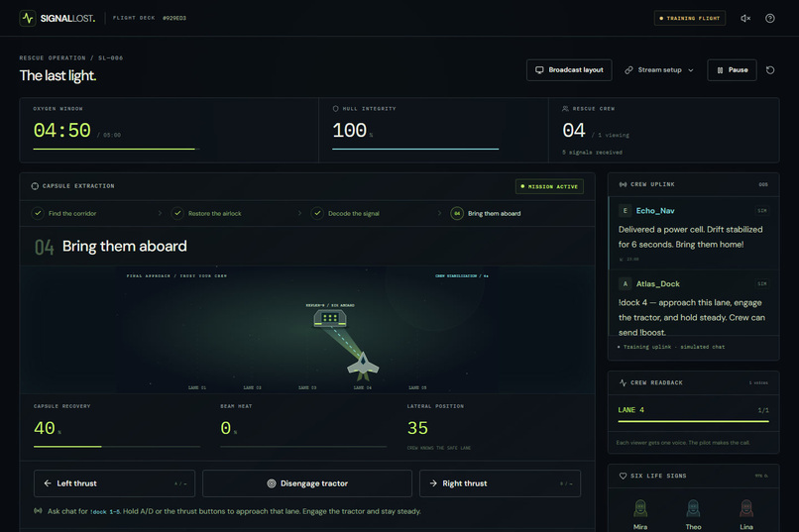Click the escape capsule in the viewport
Image resolution: width=799 pixels, height=532 pixels.
[x=330, y=319]
